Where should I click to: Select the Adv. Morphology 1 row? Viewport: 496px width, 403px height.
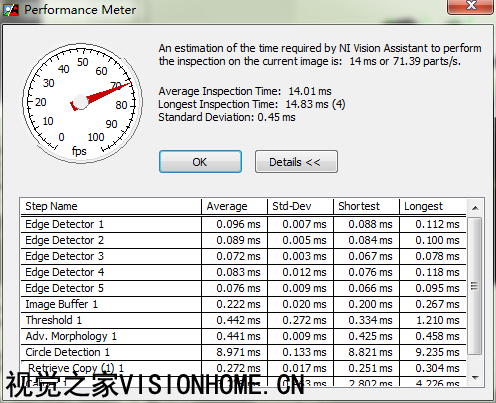[x=243, y=336]
